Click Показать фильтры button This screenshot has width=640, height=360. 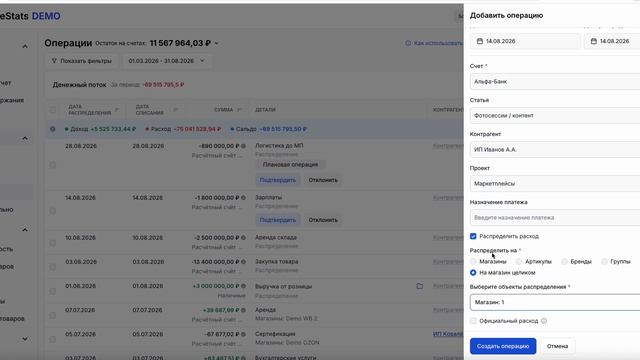click(82, 61)
